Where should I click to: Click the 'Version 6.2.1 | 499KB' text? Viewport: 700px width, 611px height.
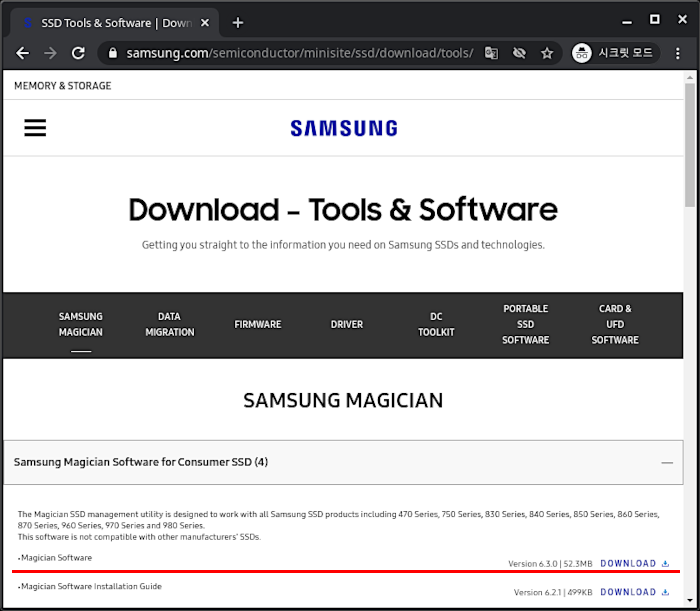553,593
